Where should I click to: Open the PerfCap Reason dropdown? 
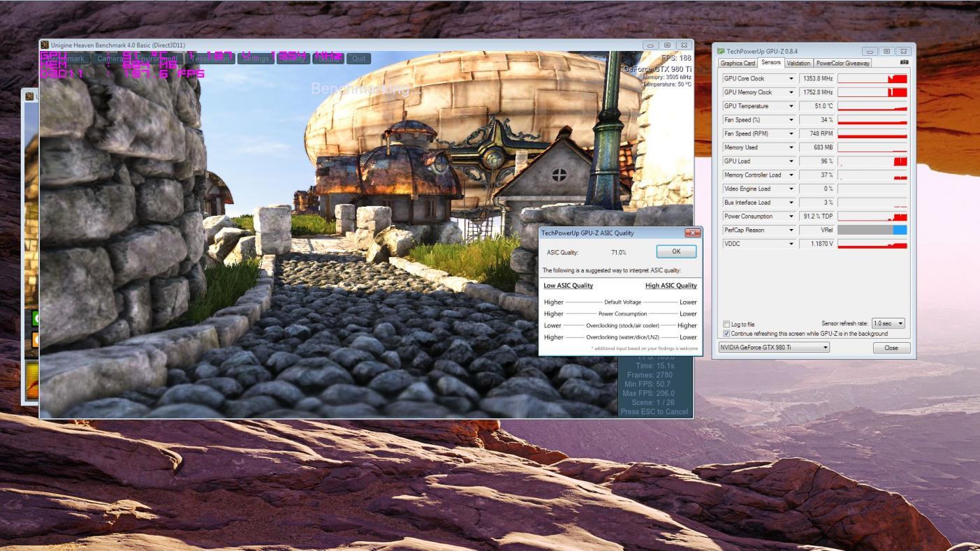click(x=791, y=230)
